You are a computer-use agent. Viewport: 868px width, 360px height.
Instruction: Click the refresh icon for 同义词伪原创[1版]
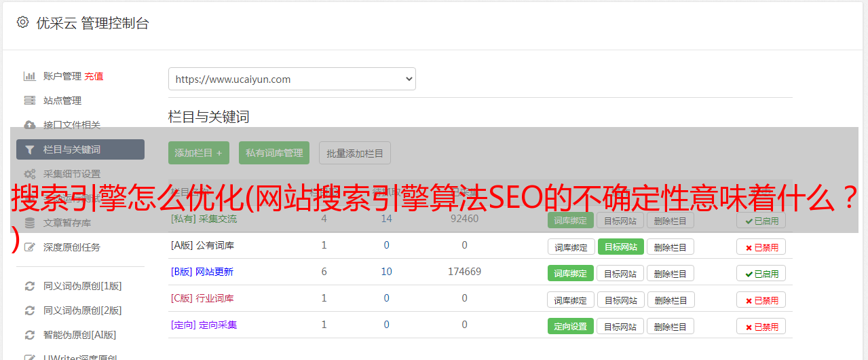coord(29,286)
